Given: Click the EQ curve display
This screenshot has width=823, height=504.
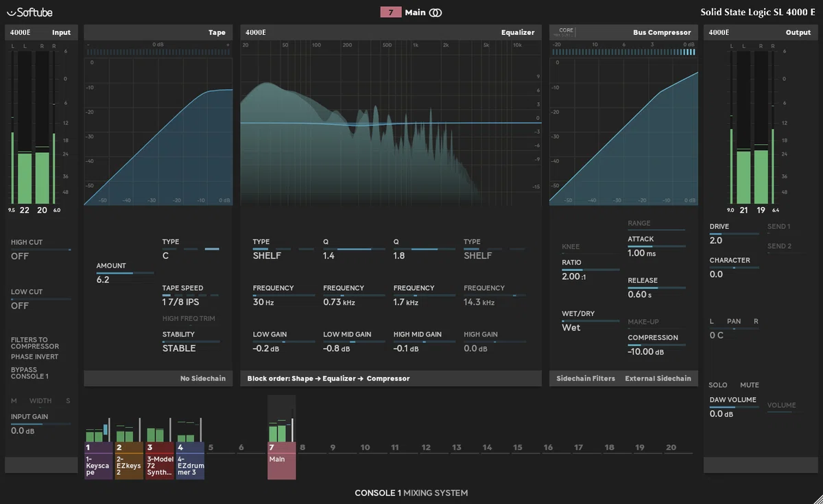Looking at the screenshot, I should pos(391,123).
